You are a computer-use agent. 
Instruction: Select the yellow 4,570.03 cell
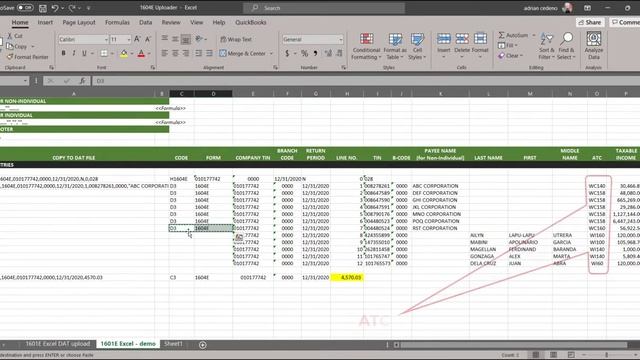[347, 278]
